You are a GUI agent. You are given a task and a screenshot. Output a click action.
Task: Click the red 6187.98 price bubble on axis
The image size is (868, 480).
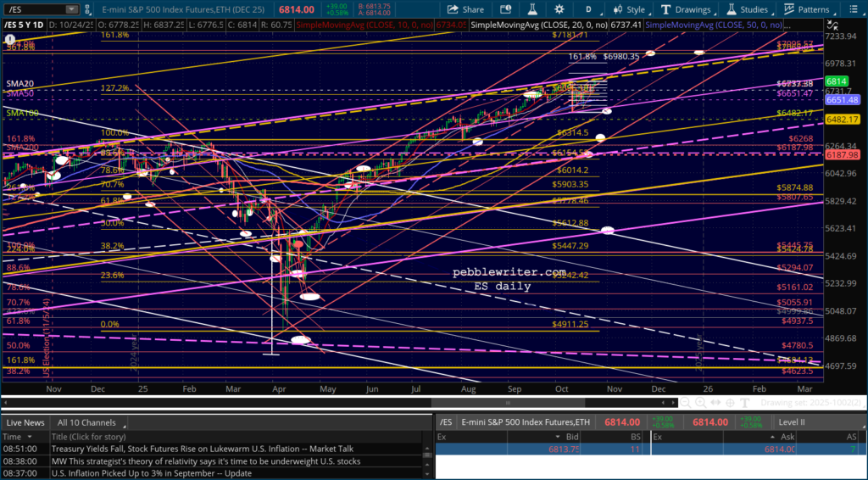coord(842,155)
